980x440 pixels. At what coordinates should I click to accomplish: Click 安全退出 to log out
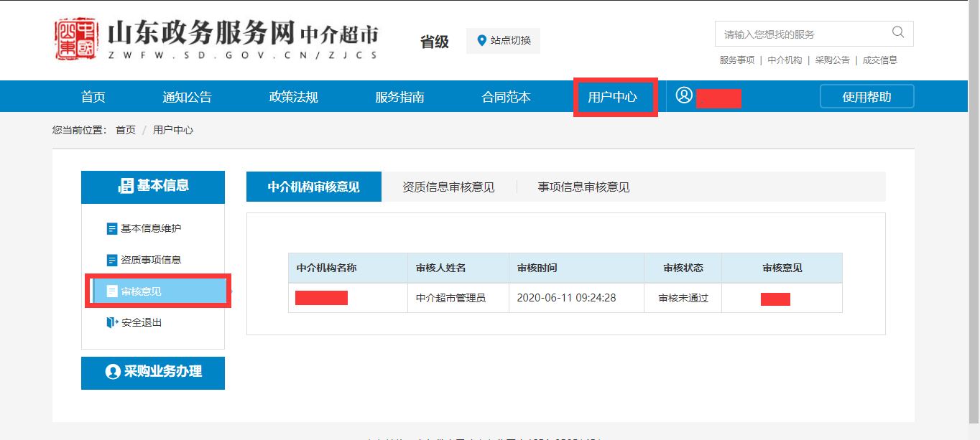coord(142,323)
